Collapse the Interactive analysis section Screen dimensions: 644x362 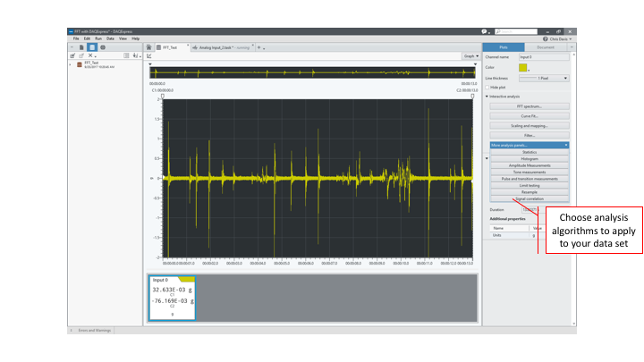(487, 96)
